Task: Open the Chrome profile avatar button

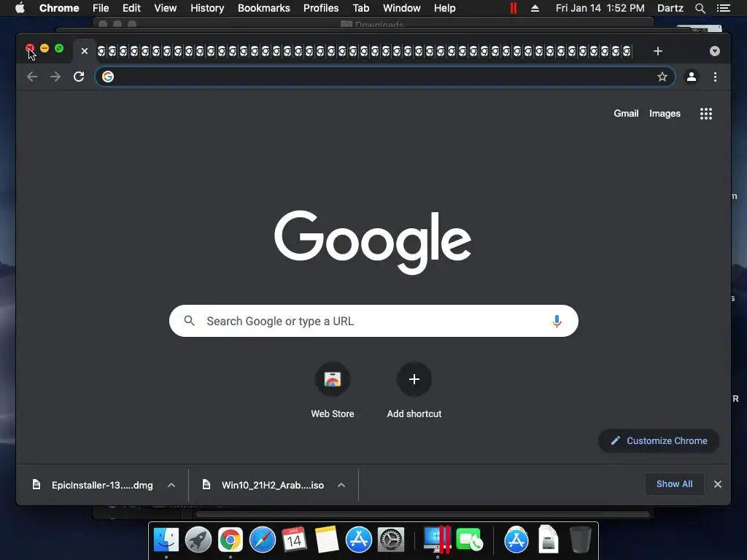Action: pyautogui.click(x=692, y=77)
